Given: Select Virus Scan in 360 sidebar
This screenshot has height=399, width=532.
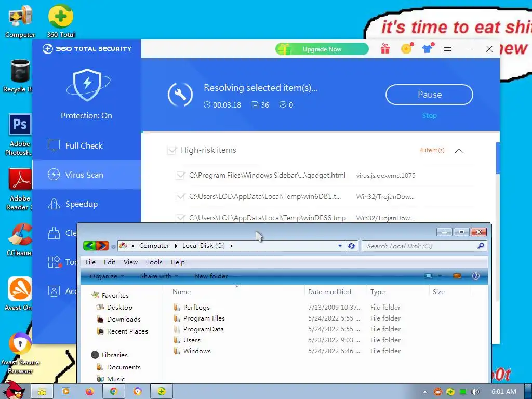Looking at the screenshot, I should (87, 175).
